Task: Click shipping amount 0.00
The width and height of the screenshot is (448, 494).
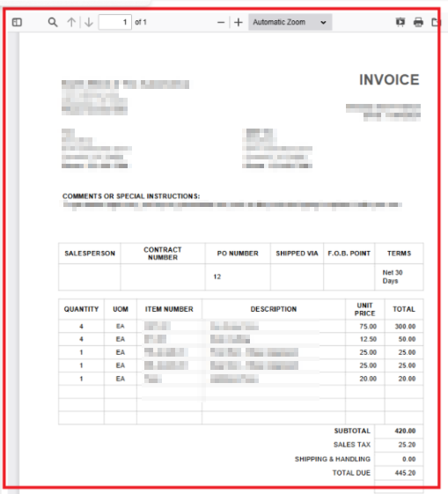Action: [408, 459]
